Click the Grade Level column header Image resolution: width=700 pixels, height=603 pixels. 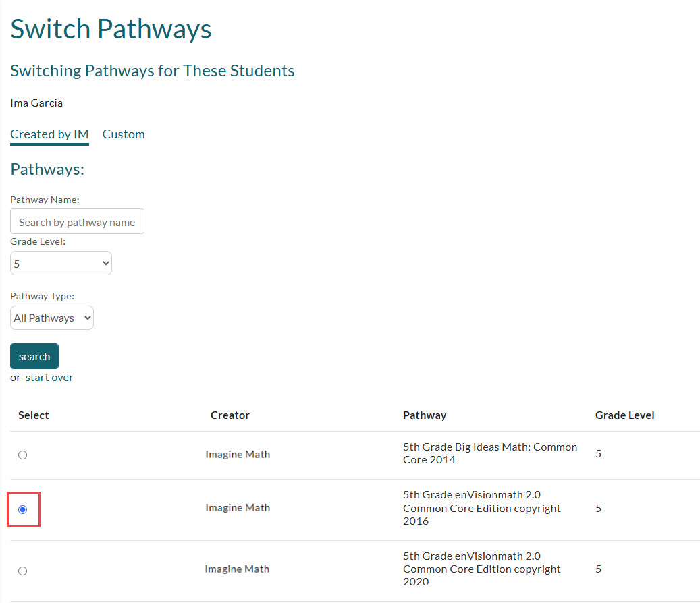tap(624, 415)
